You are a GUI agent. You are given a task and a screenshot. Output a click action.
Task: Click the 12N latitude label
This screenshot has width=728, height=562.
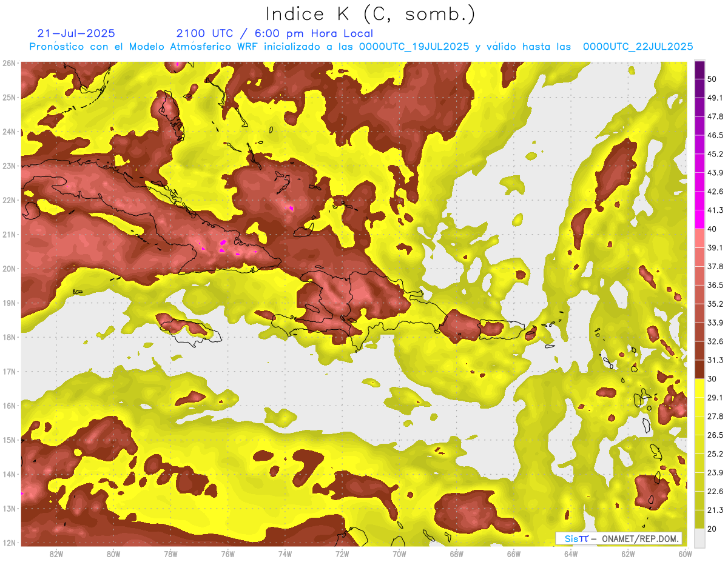[9, 543]
